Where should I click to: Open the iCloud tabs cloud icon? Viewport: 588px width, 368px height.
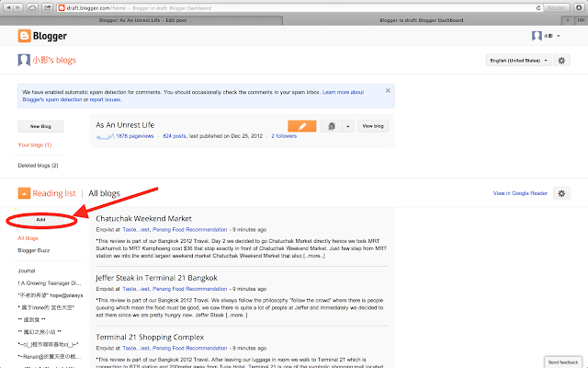point(32,7)
